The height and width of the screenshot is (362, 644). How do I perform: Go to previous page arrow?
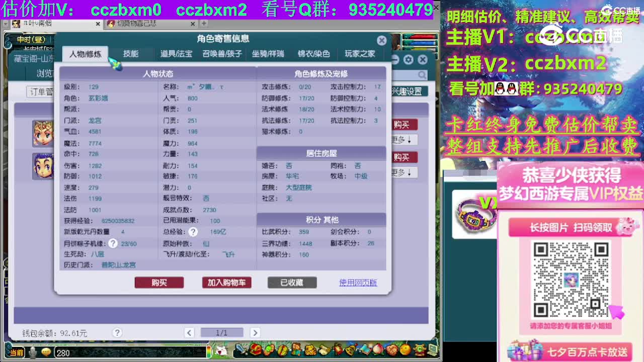[x=189, y=332]
